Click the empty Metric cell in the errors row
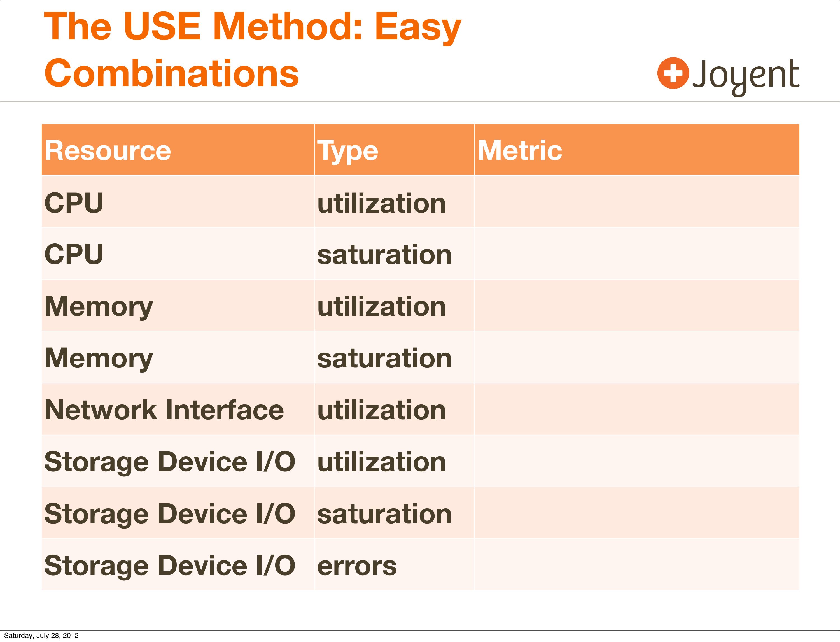 pos(636,565)
